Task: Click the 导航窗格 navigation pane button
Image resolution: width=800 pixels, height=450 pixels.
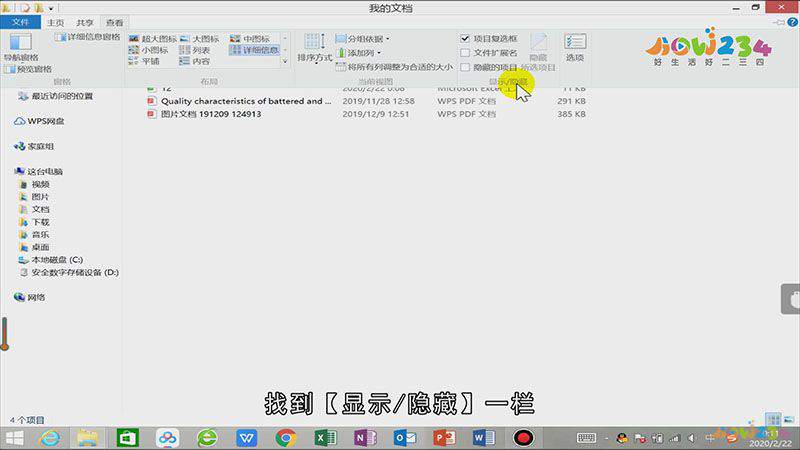Action: (x=21, y=47)
